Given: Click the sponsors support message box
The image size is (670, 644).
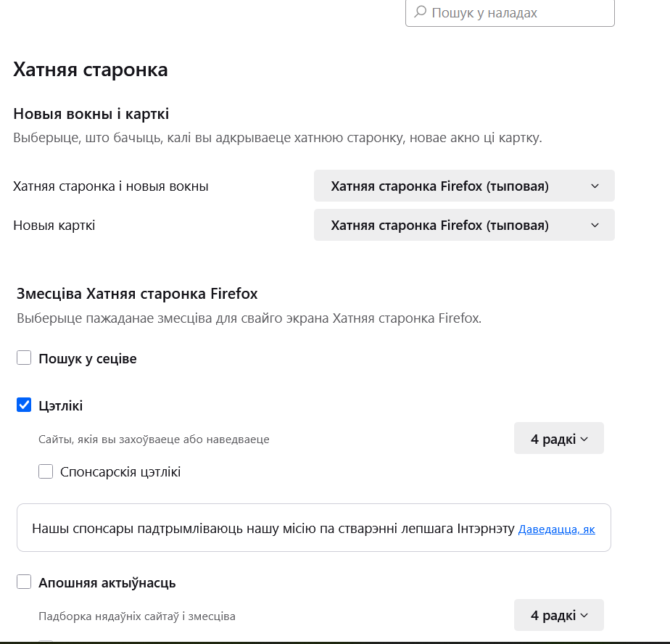Looking at the screenshot, I should point(314,528).
